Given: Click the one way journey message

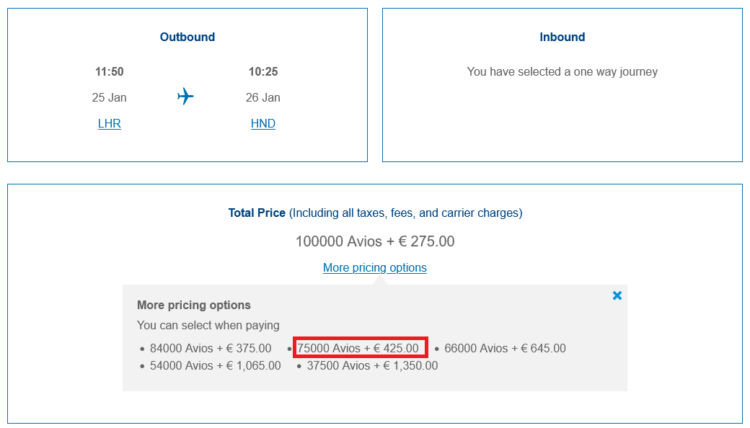Looking at the screenshot, I should click(x=562, y=72).
